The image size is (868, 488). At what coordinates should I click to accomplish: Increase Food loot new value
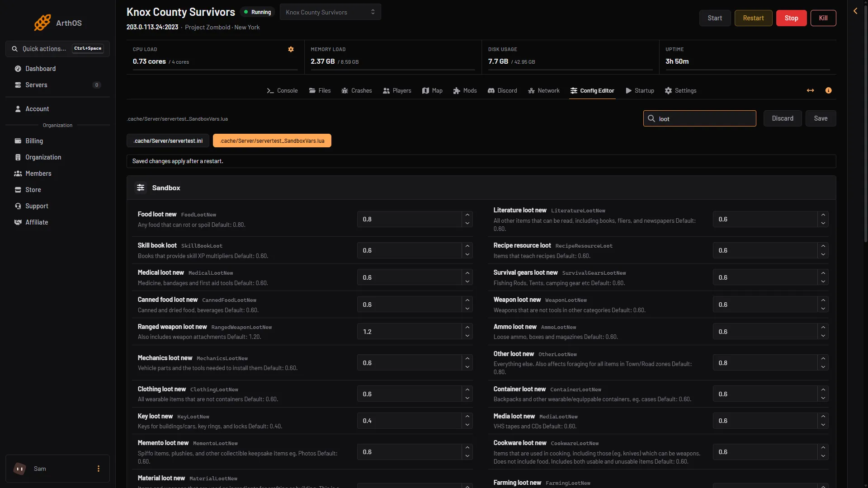(x=467, y=215)
